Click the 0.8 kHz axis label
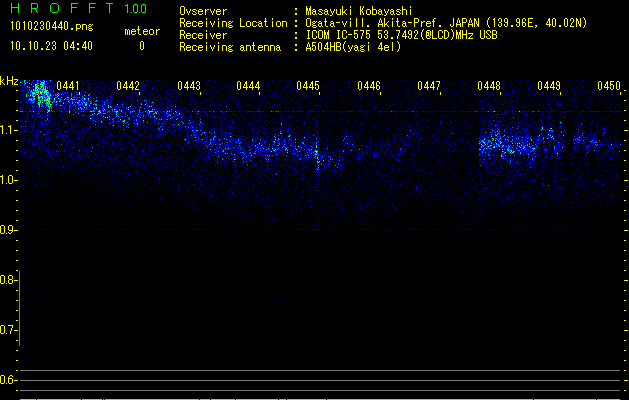The image size is (629, 400). [8, 280]
